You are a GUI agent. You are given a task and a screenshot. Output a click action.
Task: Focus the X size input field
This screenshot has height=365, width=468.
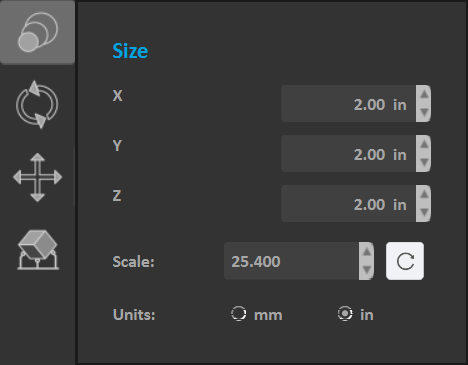[x=348, y=104]
